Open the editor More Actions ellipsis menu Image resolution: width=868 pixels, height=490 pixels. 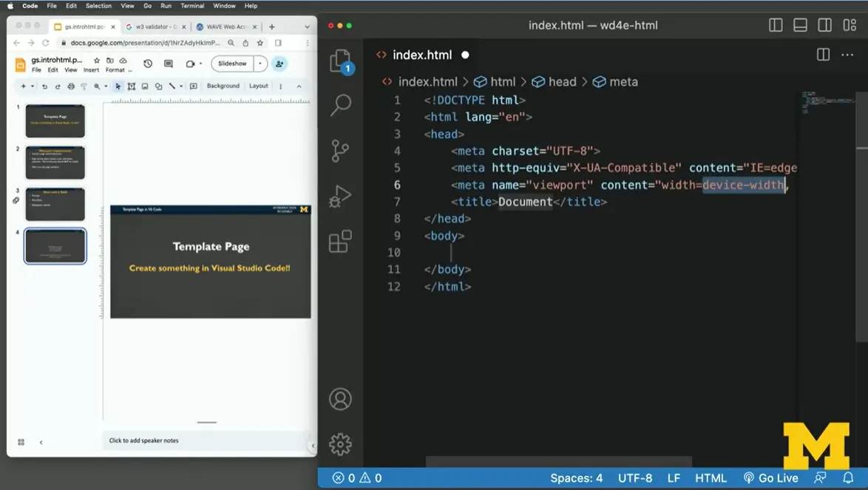point(847,55)
